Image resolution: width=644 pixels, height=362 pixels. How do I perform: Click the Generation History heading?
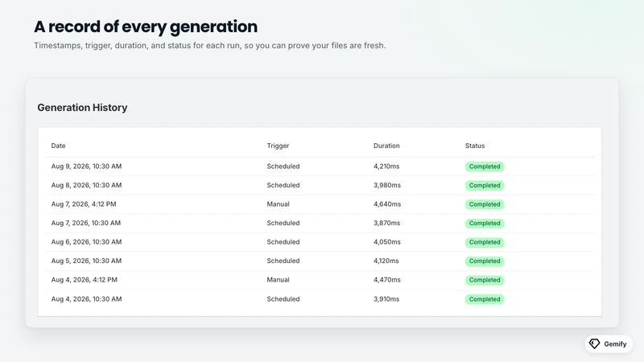pyautogui.click(x=82, y=108)
